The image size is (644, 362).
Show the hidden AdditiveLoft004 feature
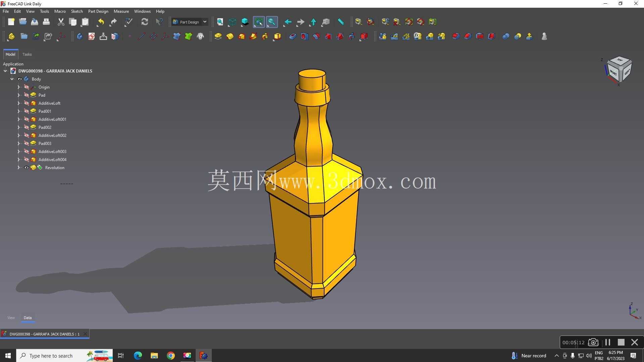(x=27, y=160)
